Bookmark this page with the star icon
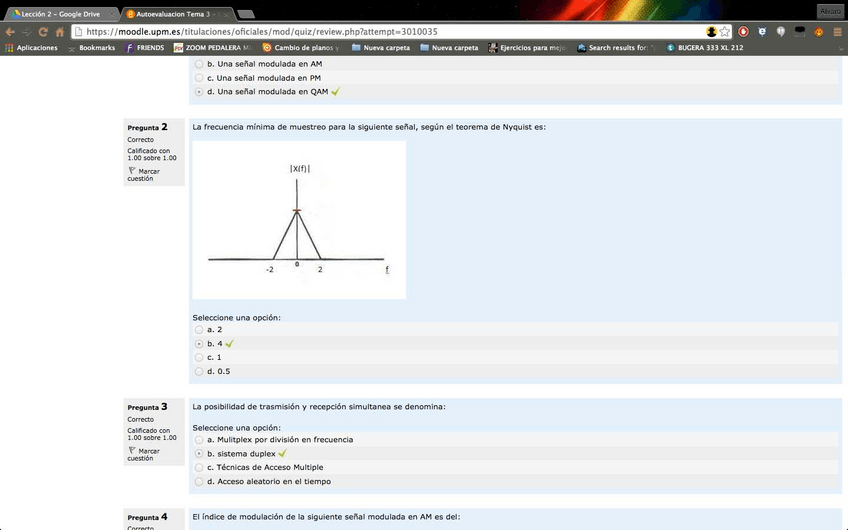The height and width of the screenshot is (530, 848). tap(725, 32)
